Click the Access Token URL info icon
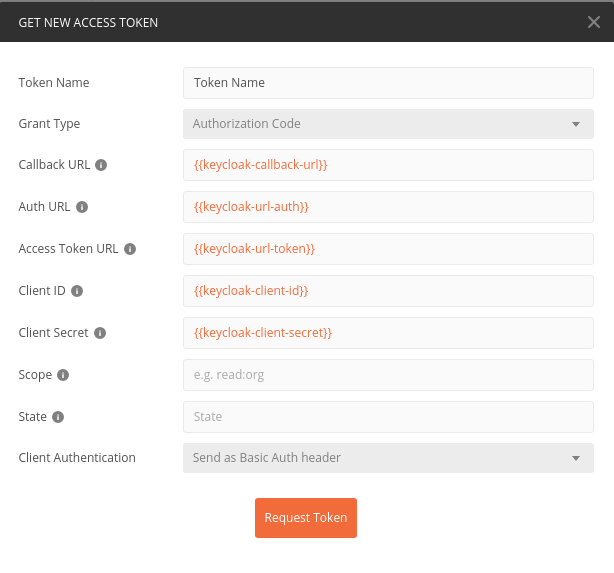The height and width of the screenshot is (573, 614). pyautogui.click(x=130, y=249)
